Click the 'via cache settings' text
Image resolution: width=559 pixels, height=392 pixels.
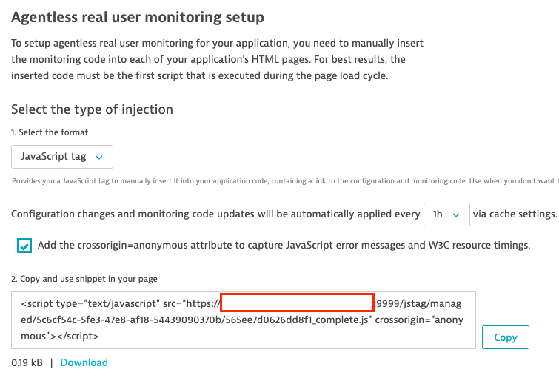pyautogui.click(x=514, y=214)
